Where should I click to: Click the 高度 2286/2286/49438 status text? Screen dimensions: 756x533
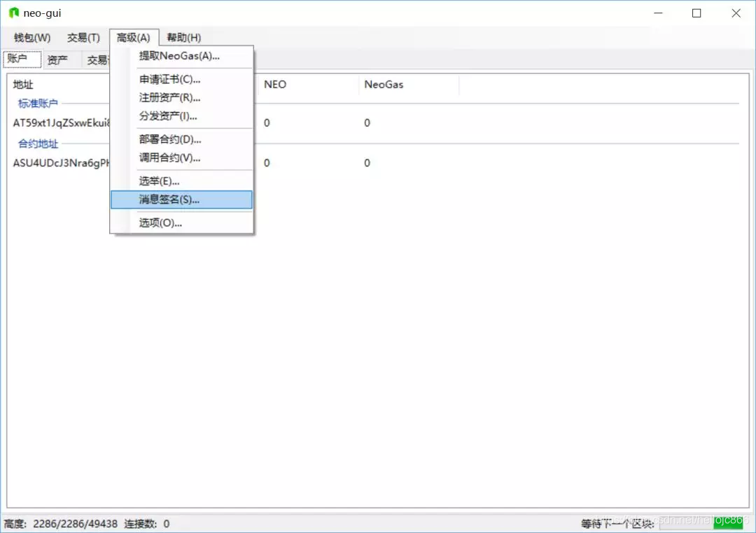coord(61,524)
